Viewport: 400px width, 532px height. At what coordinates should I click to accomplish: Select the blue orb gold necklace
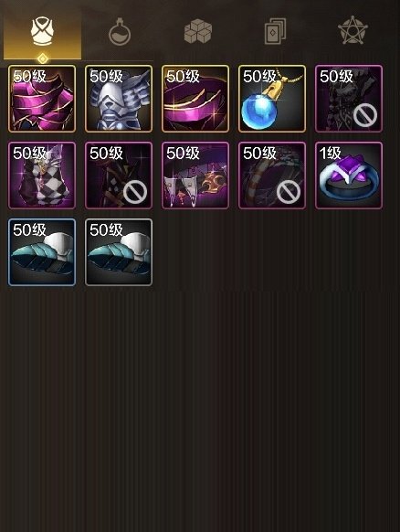coord(272,99)
